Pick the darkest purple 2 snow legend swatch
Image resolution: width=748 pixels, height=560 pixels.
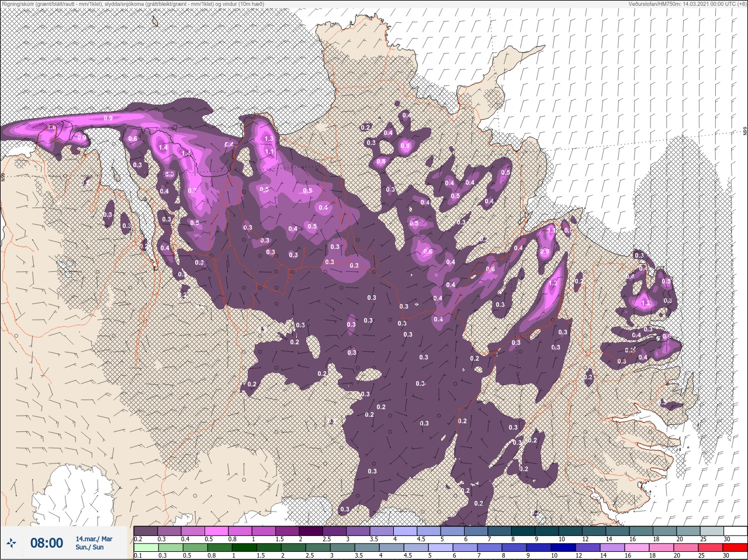click(x=311, y=531)
